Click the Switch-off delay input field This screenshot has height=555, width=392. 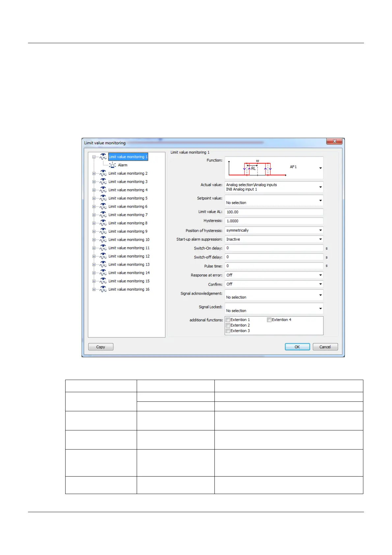click(274, 257)
